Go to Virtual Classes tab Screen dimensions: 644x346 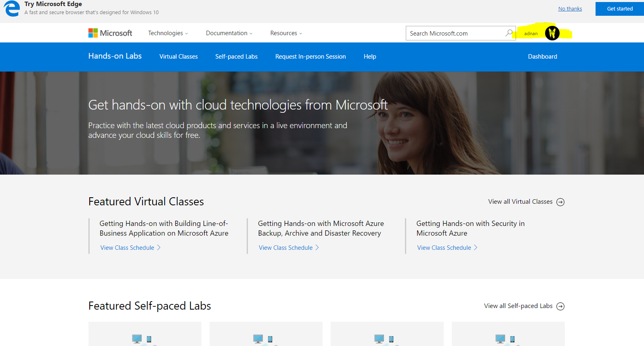pyautogui.click(x=178, y=57)
